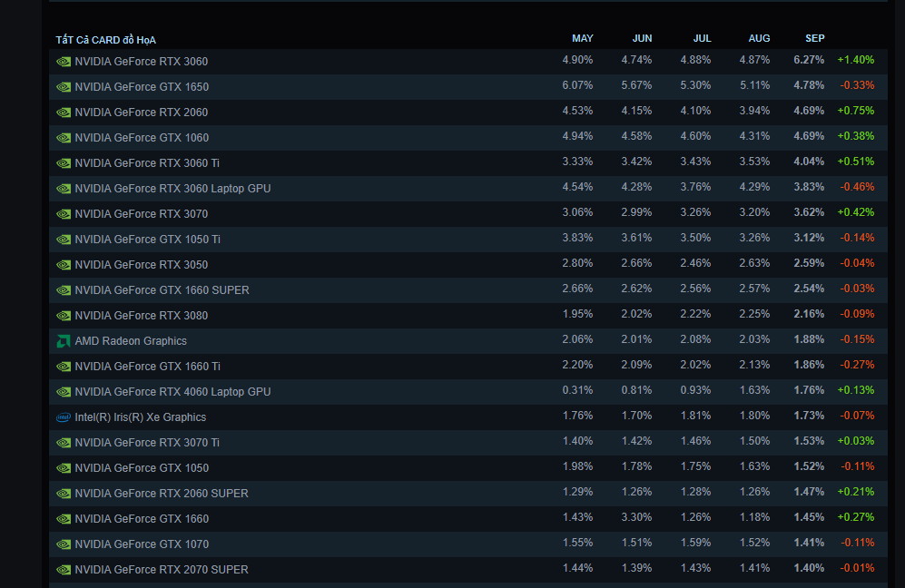Click the NVIDIA icon beside RTX 3080
Screen dimensions: 905x588
(64, 316)
